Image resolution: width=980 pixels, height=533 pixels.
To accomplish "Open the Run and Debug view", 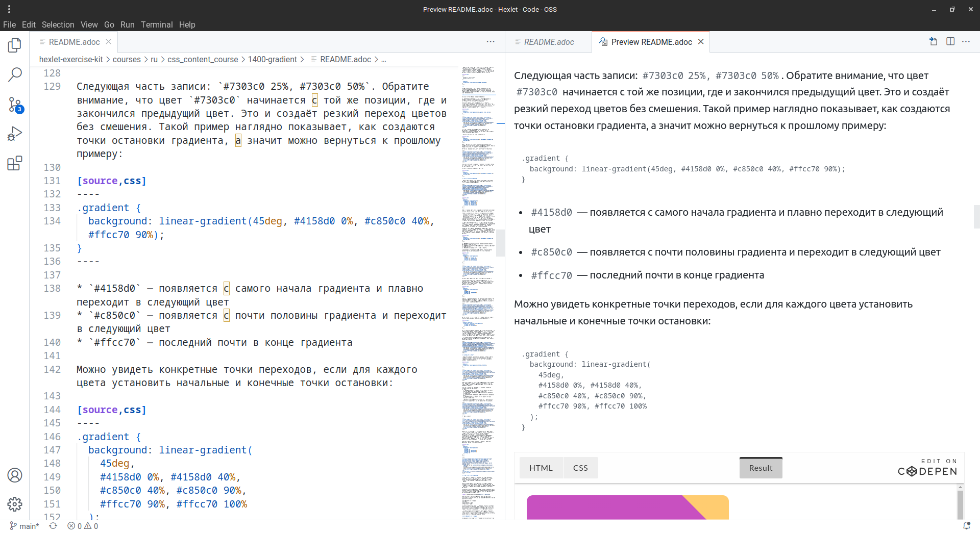I will pos(15,134).
